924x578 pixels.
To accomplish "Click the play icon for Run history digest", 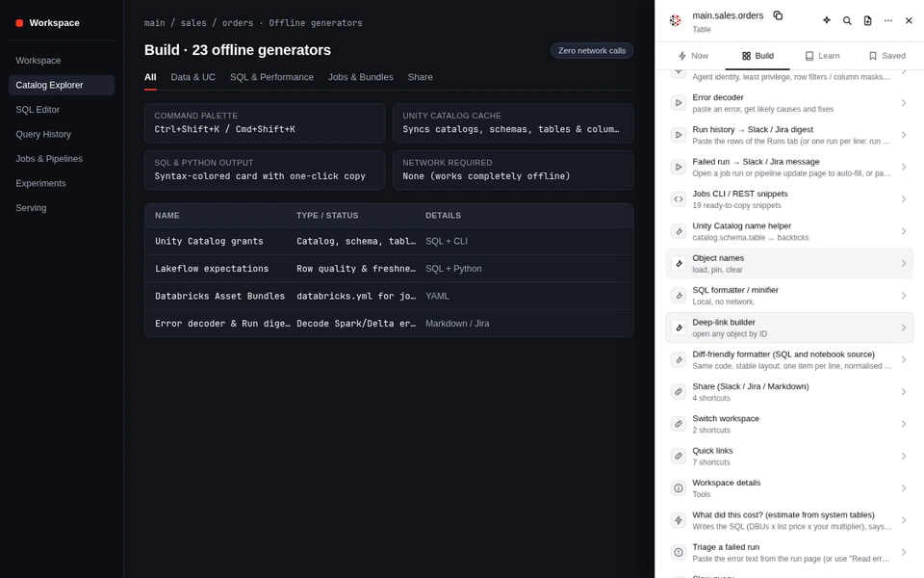I will click(x=679, y=135).
